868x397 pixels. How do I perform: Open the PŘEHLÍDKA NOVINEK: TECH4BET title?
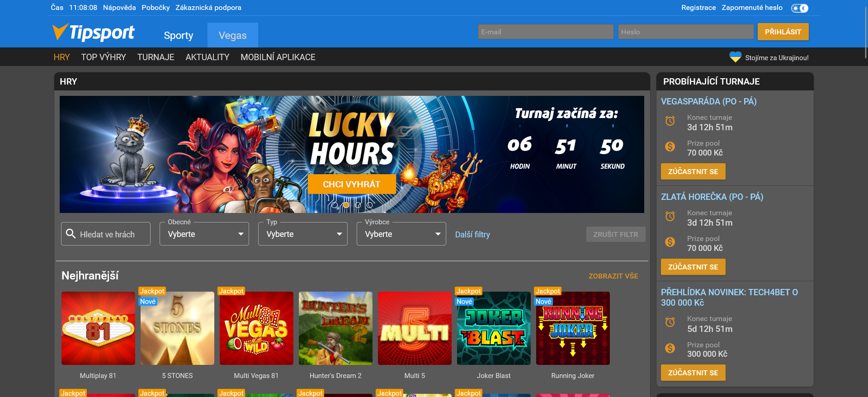coord(729,297)
